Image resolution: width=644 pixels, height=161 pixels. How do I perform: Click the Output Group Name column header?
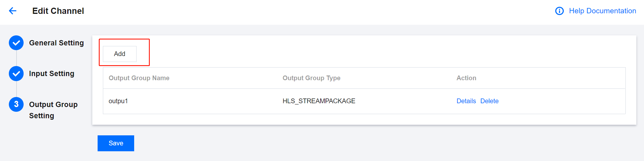point(139,78)
